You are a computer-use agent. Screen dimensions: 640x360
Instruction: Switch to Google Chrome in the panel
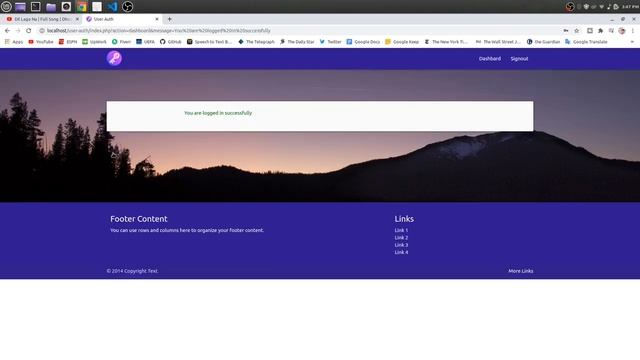(x=82, y=7)
